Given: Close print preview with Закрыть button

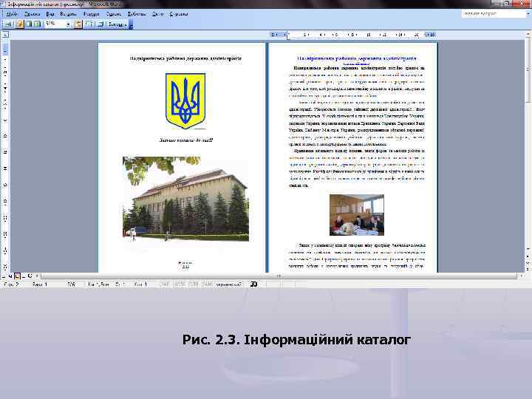Looking at the screenshot, I should (x=117, y=24).
